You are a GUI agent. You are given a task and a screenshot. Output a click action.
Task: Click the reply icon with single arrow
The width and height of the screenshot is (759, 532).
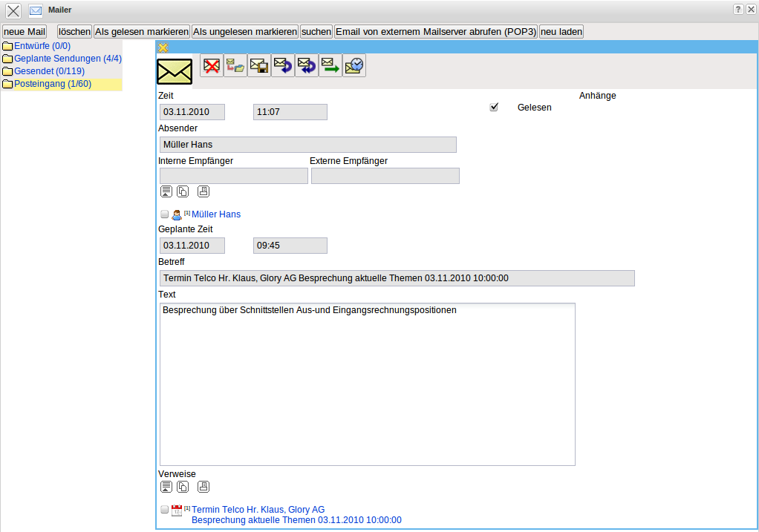pos(283,65)
